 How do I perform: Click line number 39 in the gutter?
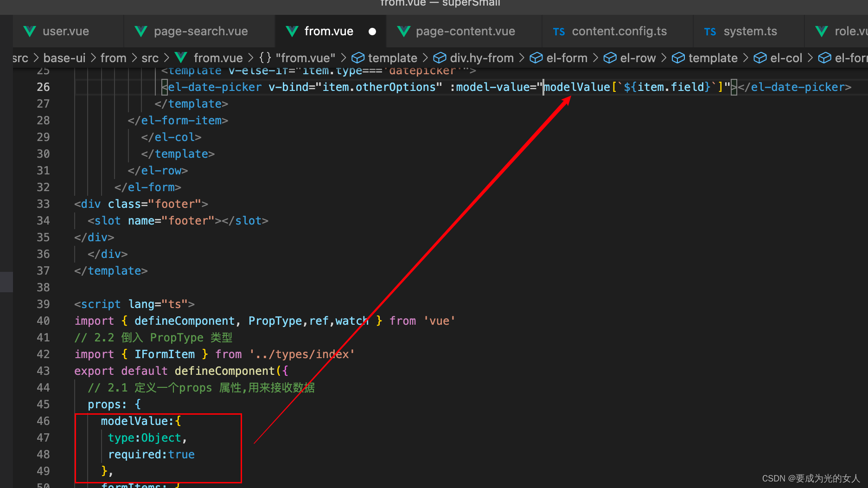[43, 304]
